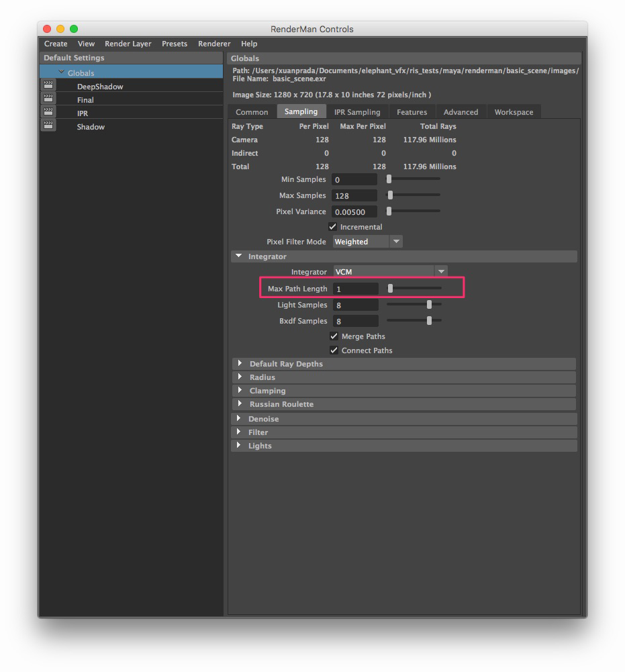This screenshot has height=672, width=625.
Task: Open the Render Layer menu
Action: [x=128, y=44]
